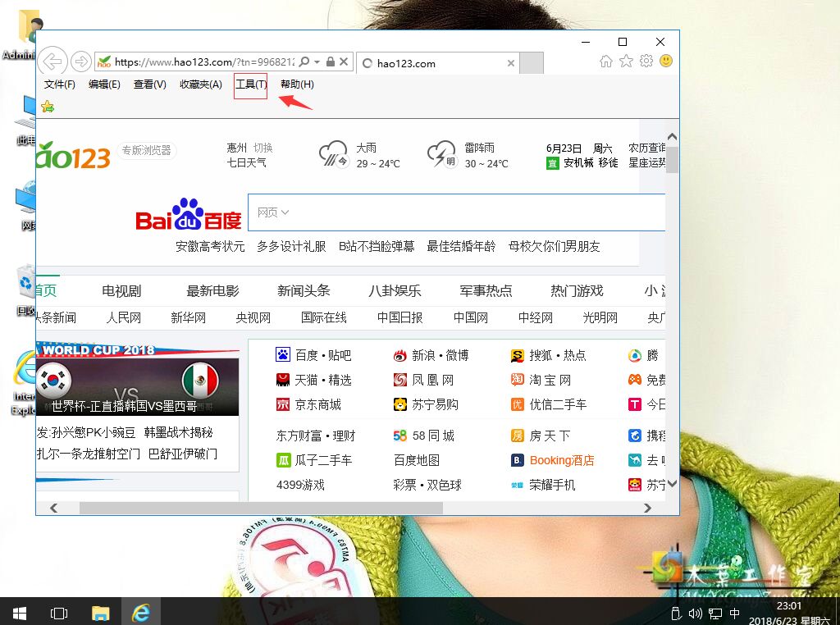The image size is (840, 625).
Task: Click the add to favorites bar star icon
Action: click(x=48, y=107)
